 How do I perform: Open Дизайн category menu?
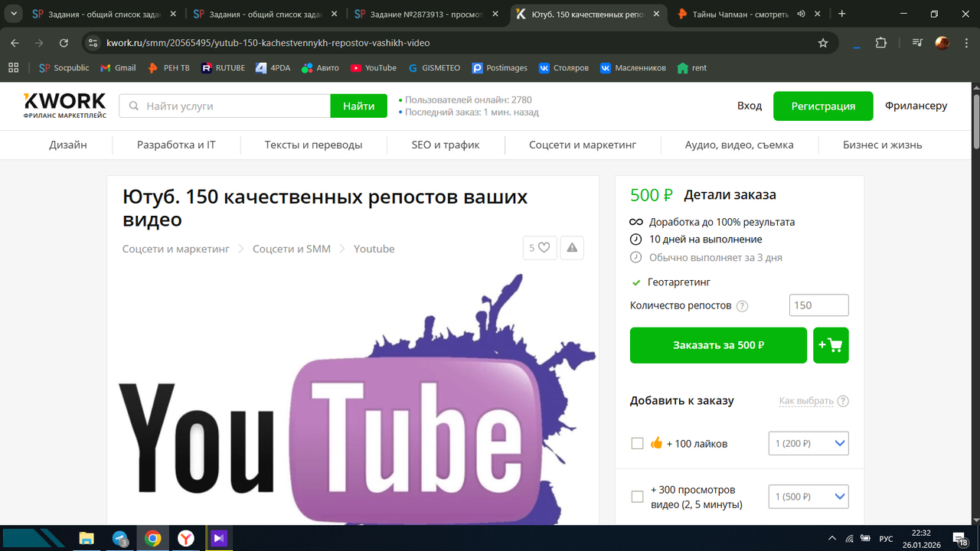pyautogui.click(x=68, y=145)
